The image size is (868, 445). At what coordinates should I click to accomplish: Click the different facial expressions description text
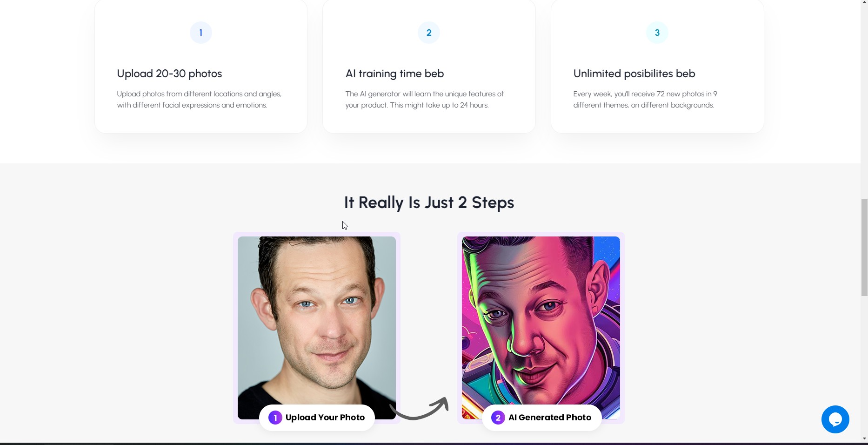(199, 100)
